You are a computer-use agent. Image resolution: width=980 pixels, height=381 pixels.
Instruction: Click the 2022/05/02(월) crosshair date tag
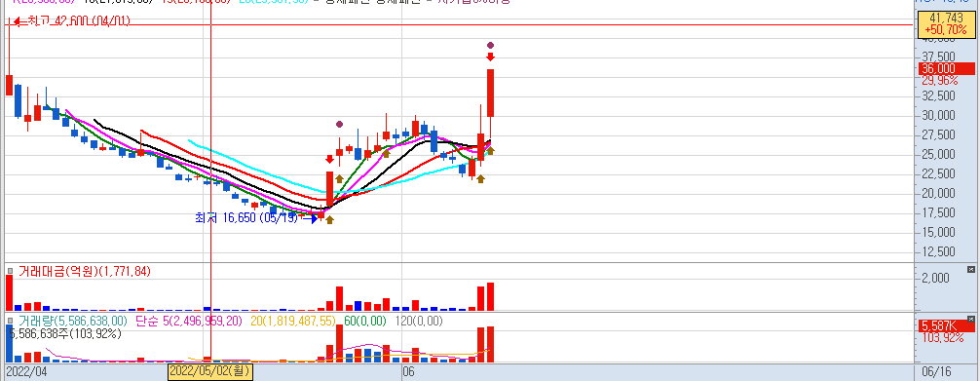(209, 371)
